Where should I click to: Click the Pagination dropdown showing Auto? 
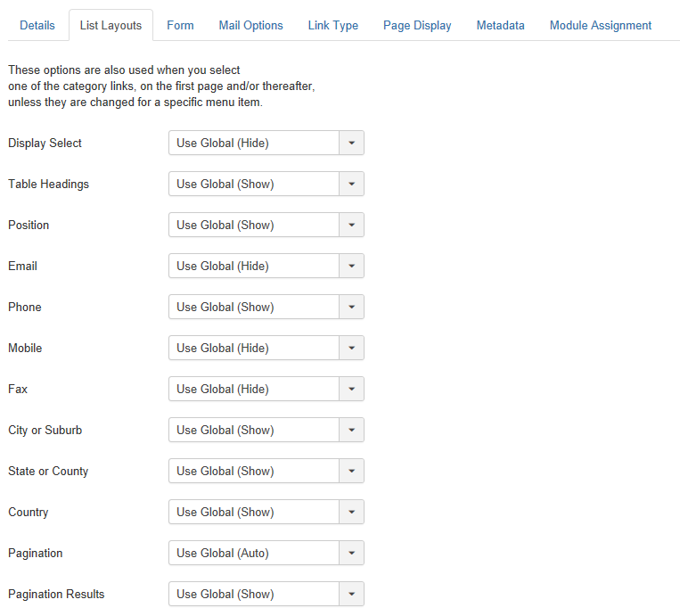click(266, 553)
